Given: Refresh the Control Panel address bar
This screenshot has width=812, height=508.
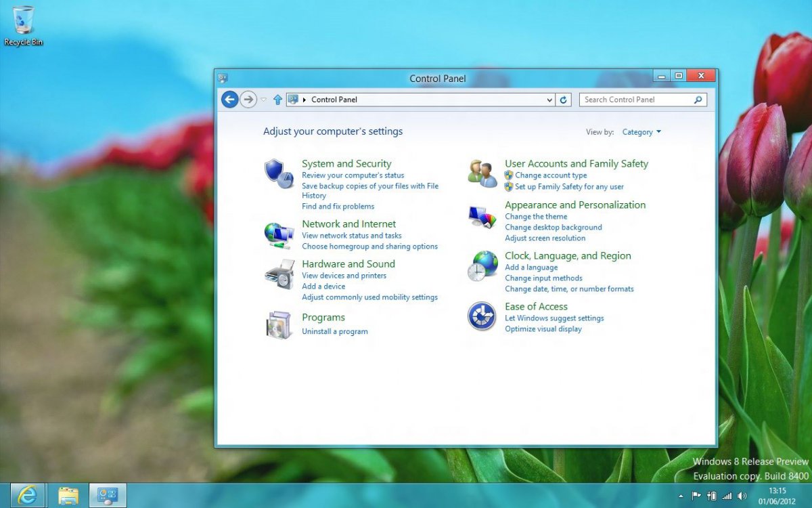Looking at the screenshot, I should (563, 100).
